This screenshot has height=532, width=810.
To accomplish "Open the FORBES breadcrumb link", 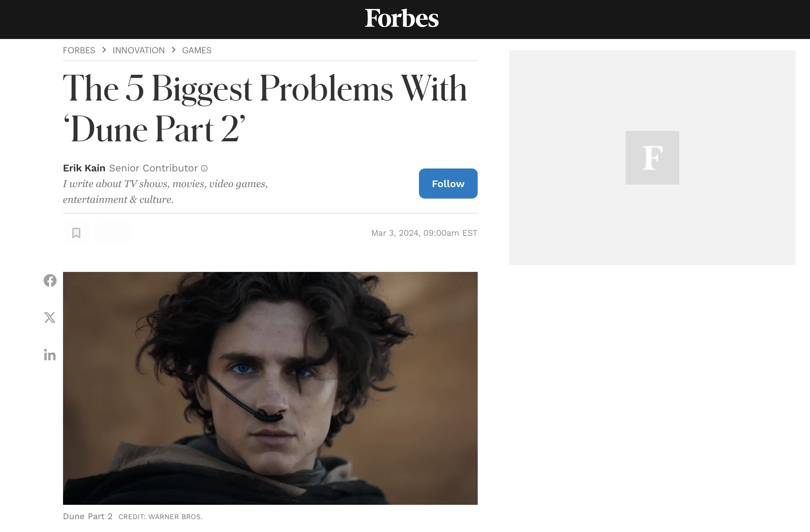I will [x=79, y=50].
